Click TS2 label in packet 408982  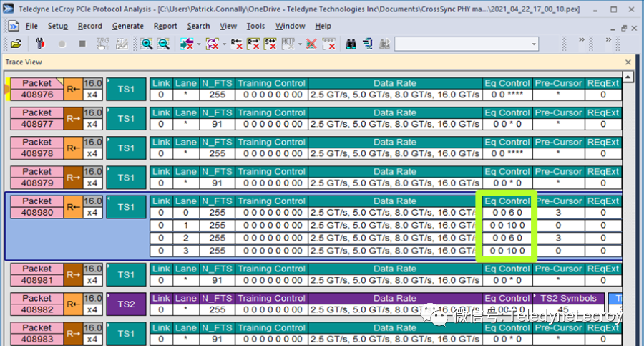coord(126,304)
